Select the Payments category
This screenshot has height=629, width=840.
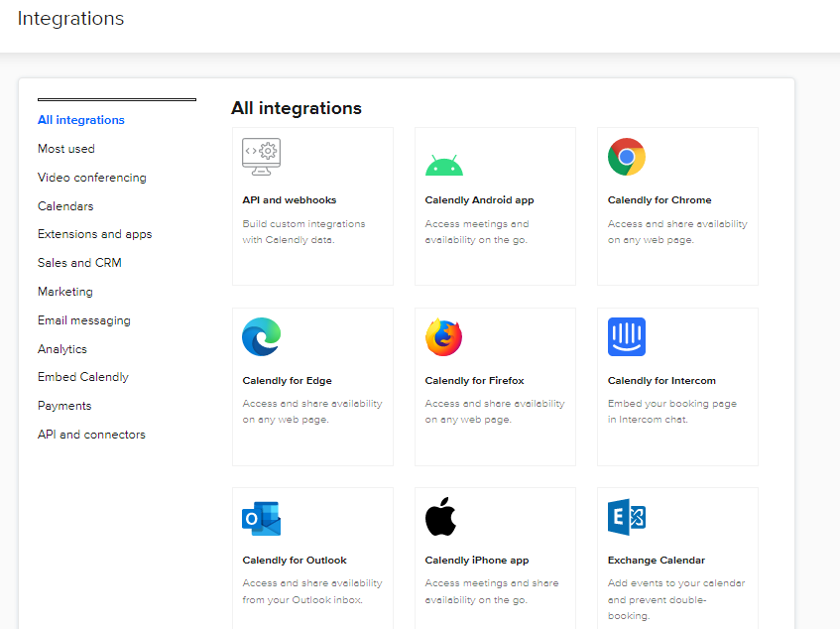tap(64, 406)
